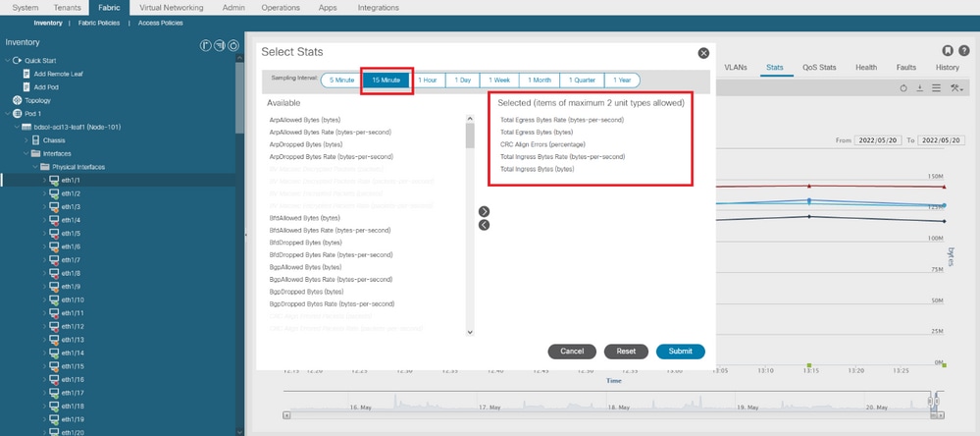Switch to the Faults tab

(x=906, y=67)
